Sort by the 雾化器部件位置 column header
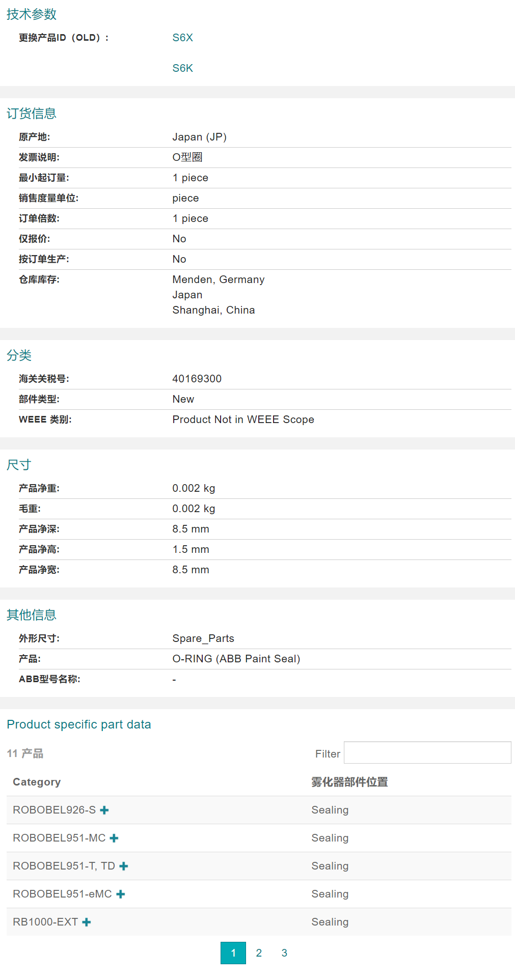The height and width of the screenshot is (980, 515). (x=349, y=782)
